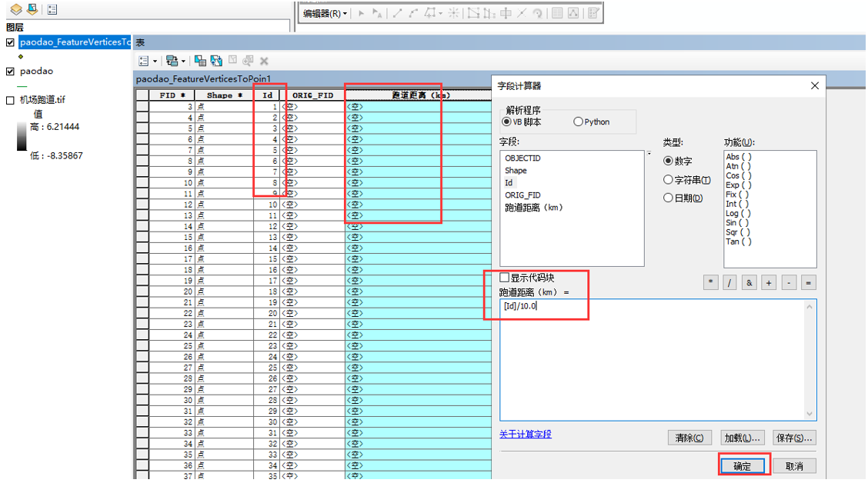Click the Point tool in Editor toolbar
This screenshot has height=483, width=868.
coord(453,13)
